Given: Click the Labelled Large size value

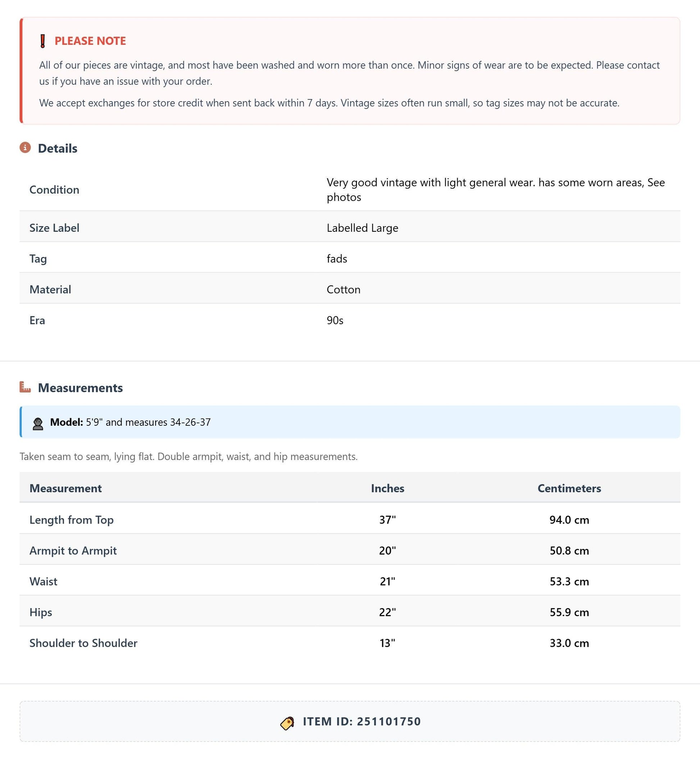Looking at the screenshot, I should [x=363, y=228].
